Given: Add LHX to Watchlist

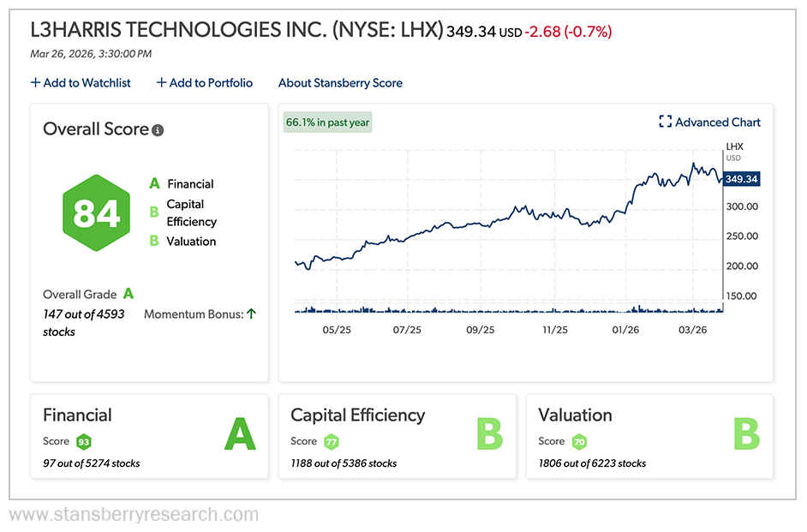Looking at the screenshot, I should [x=81, y=83].
